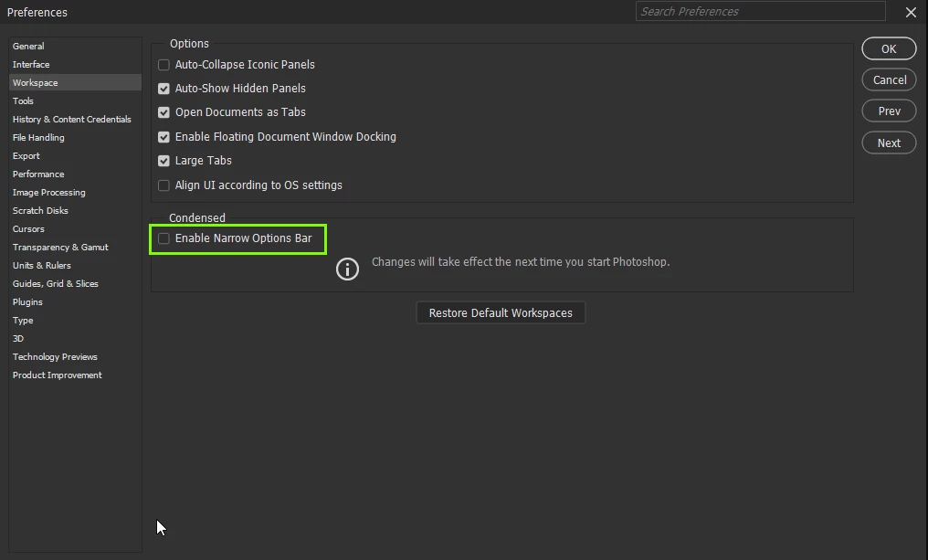Close the Preferences dialog
The image size is (928, 560).
point(911,12)
